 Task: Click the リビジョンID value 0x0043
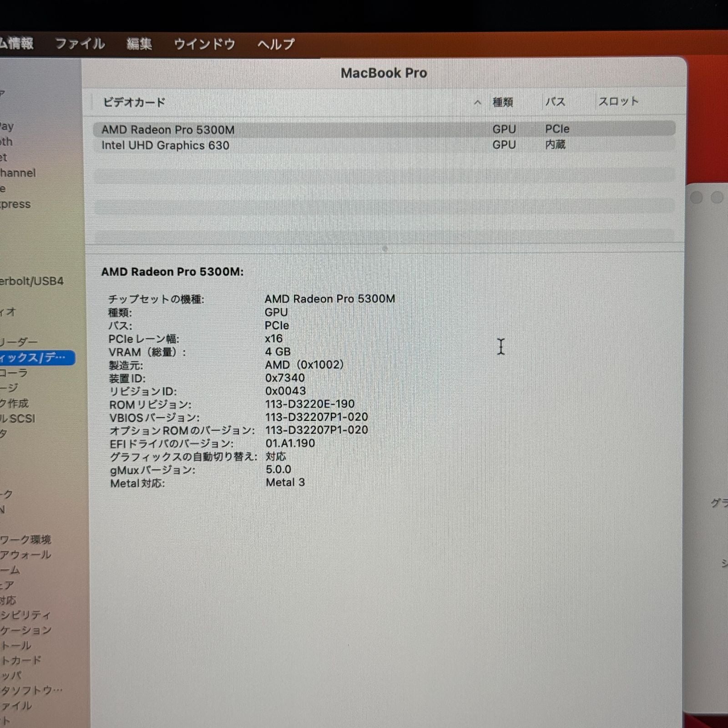coord(286,391)
